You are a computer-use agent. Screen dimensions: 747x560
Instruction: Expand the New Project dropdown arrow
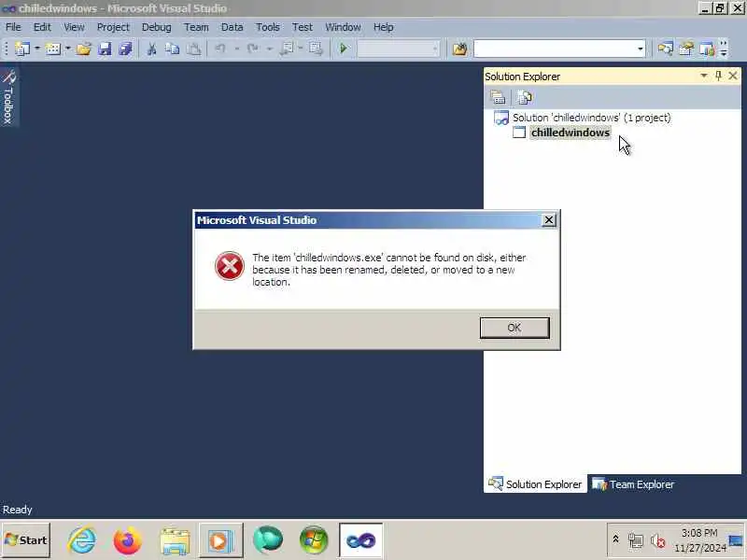click(37, 49)
